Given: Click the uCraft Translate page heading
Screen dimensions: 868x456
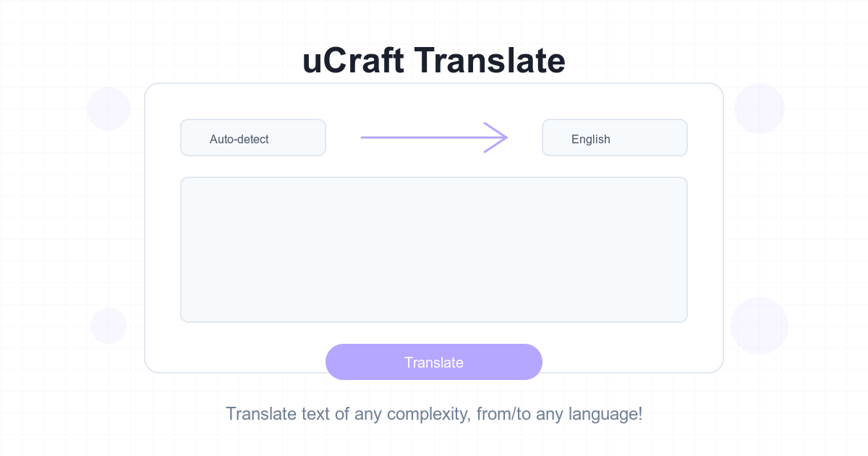Looking at the screenshot, I should 434,62.
